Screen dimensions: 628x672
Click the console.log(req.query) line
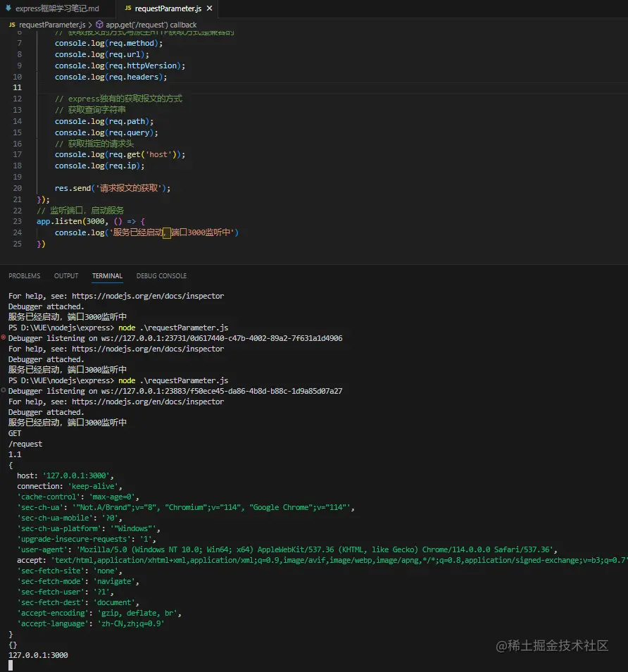point(106,133)
